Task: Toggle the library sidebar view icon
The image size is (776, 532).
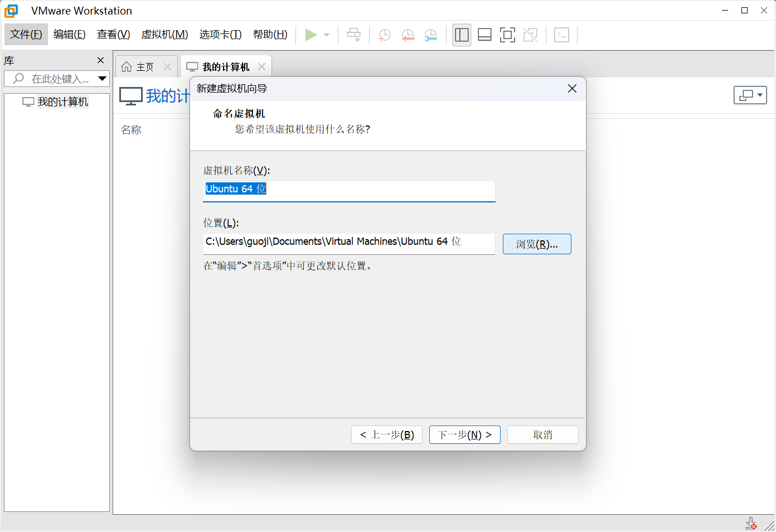Action: pos(462,35)
